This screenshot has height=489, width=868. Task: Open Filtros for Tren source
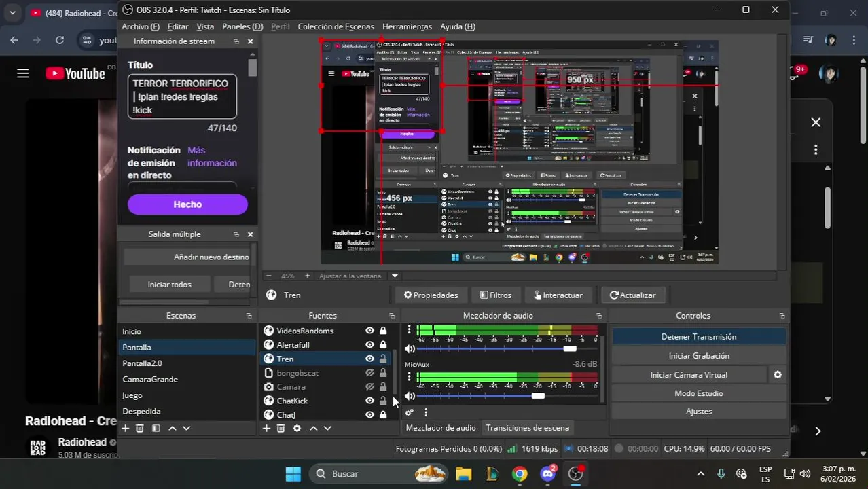[x=496, y=295]
